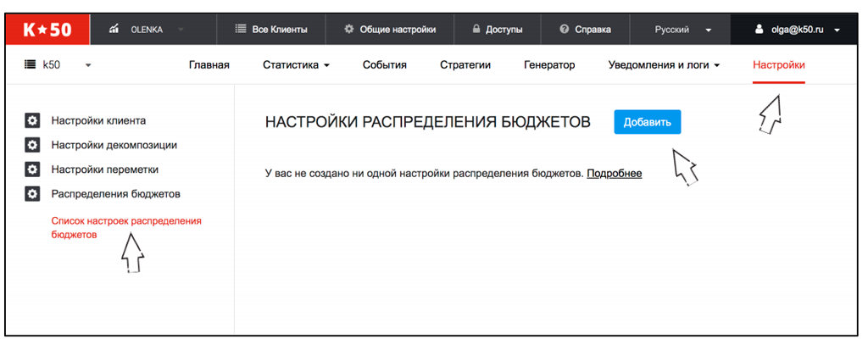
Task: Expand the k50 project selector arrow
Action: point(88,65)
